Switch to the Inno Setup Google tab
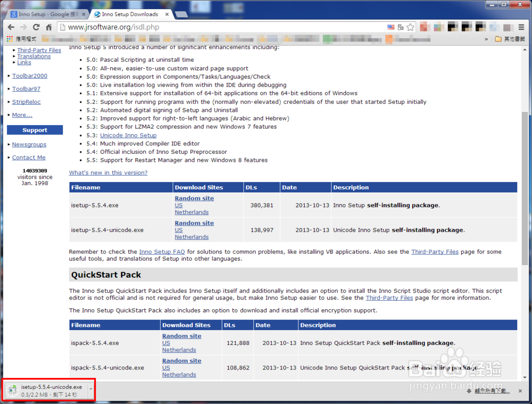This screenshot has width=532, height=404. 47,14
